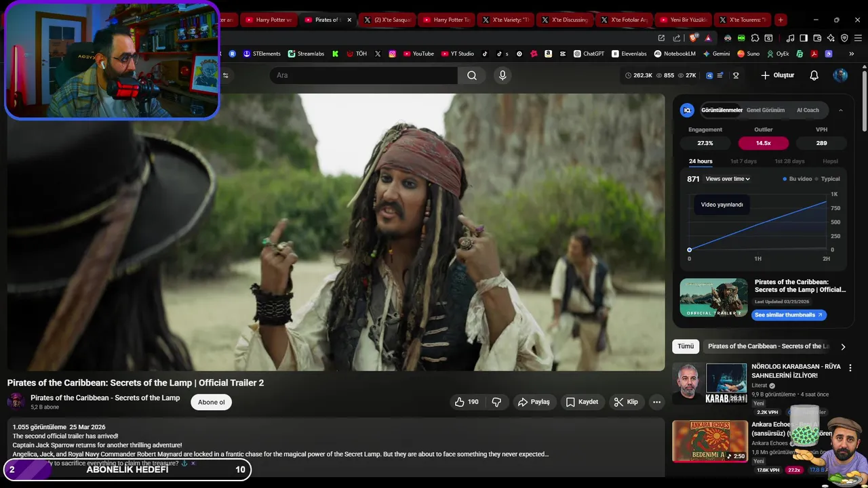The height and width of the screenshot is (488, 868).
Task: Move the suggestion chips to the right
Action: point(843,346)
